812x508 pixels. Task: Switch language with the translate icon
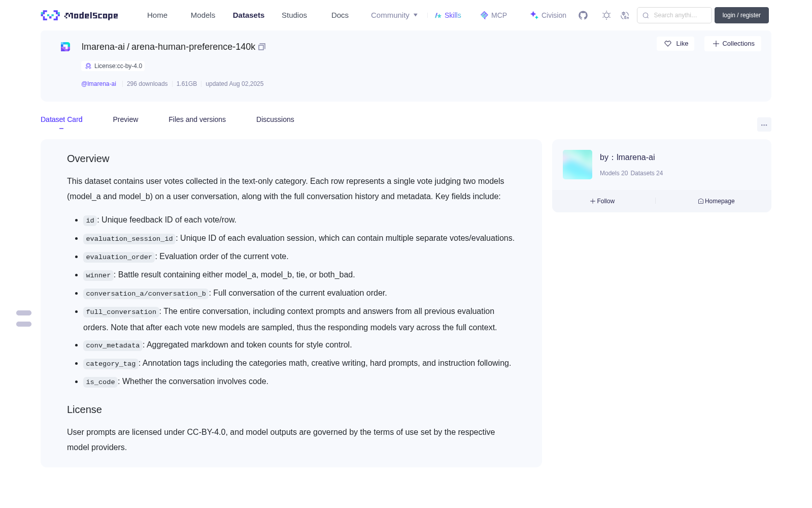[x=625, y=15]
